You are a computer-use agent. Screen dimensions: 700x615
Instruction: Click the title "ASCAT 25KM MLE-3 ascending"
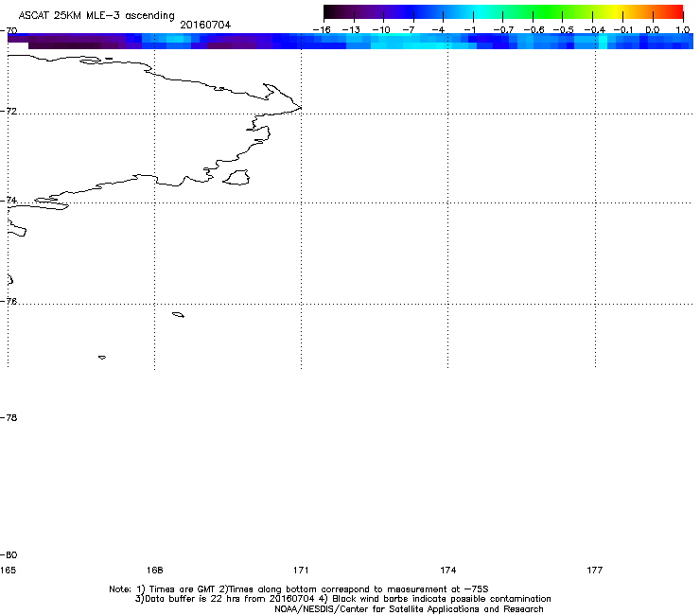[x=96, y=16]
